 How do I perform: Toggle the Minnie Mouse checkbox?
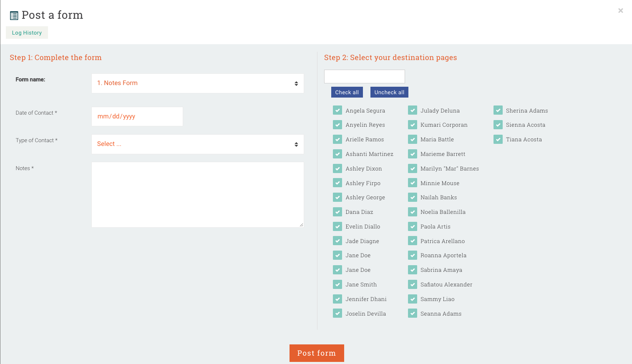(413, 183)
